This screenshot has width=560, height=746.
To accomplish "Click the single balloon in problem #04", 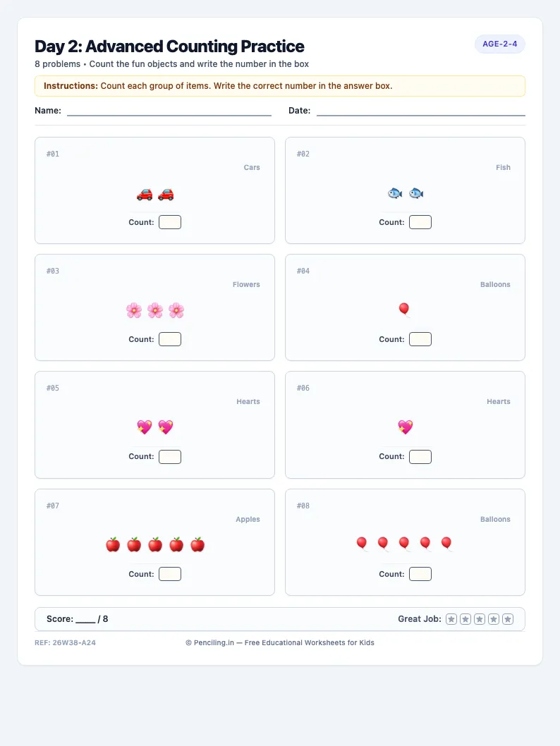I will [x=404, y=310].
